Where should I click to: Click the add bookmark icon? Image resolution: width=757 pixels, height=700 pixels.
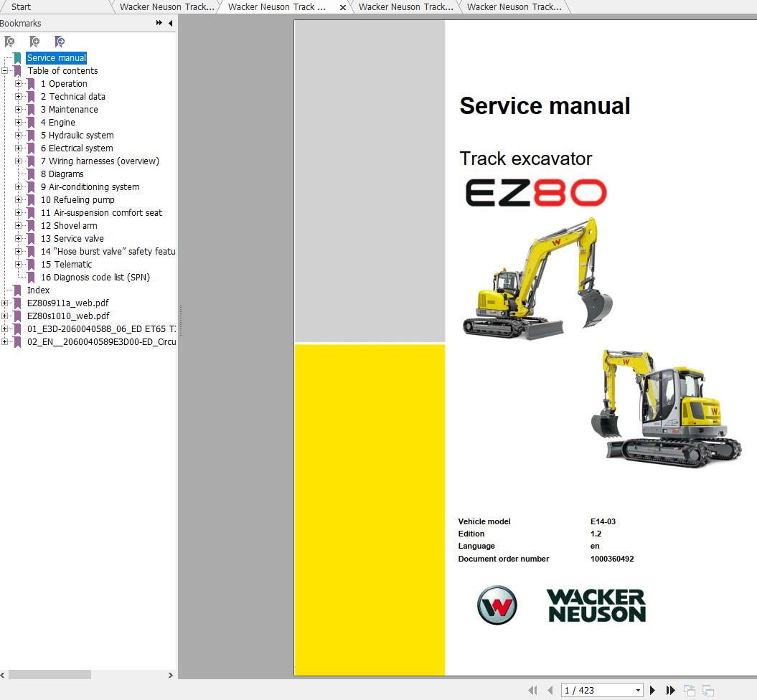pyautogui.click(x=34, y=42)
